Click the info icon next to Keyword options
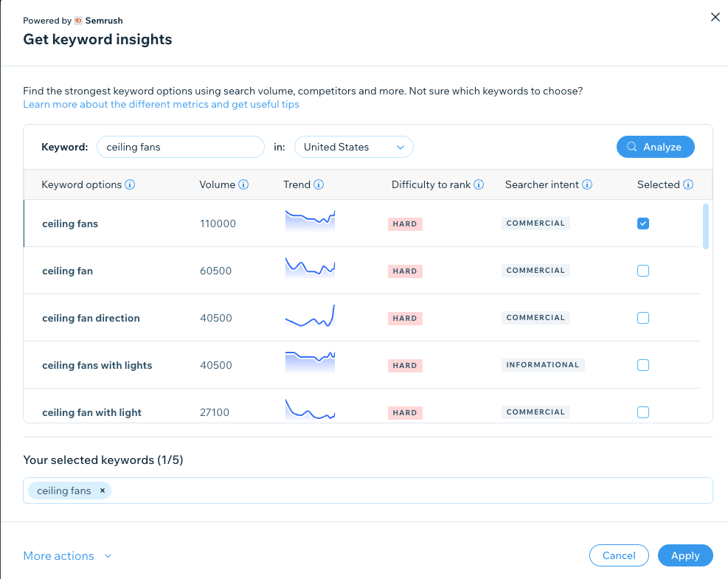 click(130, 185)
